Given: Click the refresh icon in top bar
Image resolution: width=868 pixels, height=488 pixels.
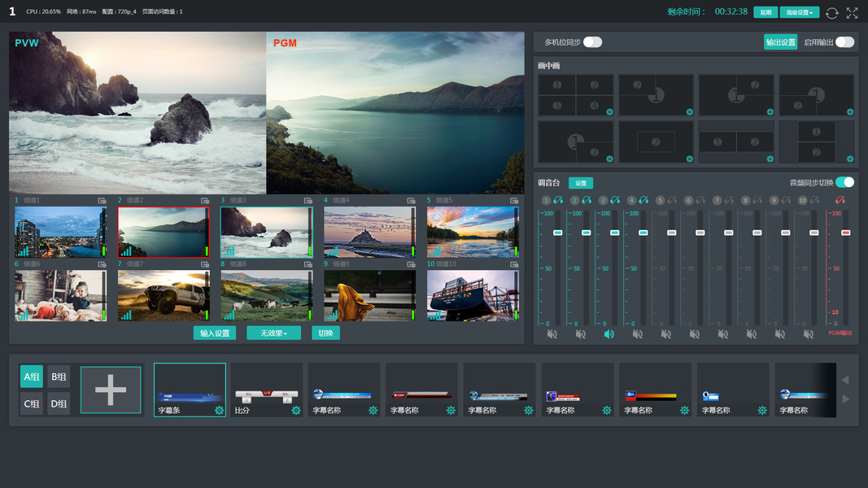Looking at the screenshot, I should [x=831, y=13].
